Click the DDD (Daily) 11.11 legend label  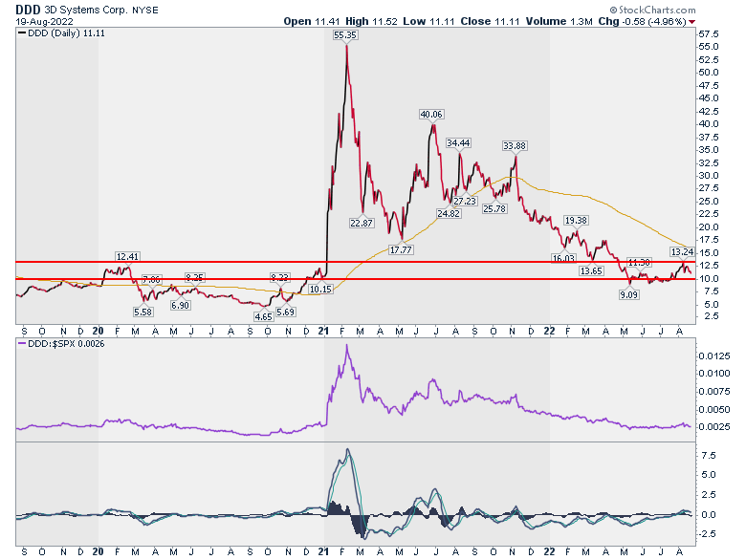click(x=66, y=33)
